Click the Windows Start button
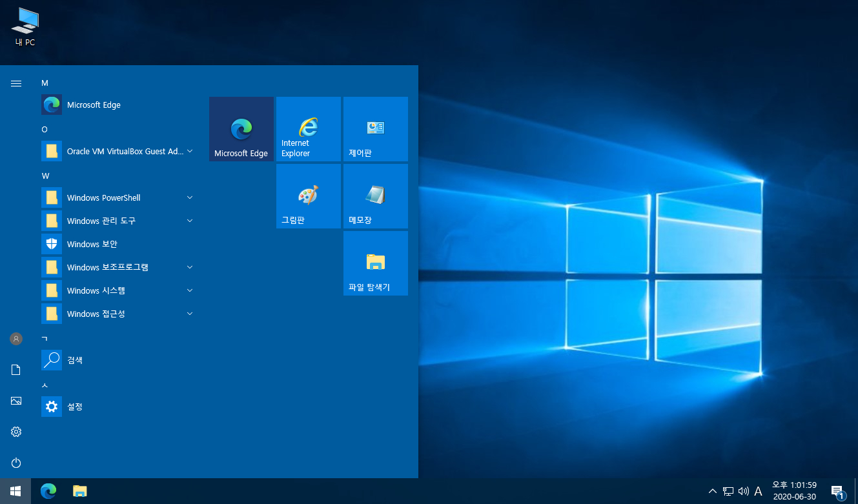 point(15,491)
